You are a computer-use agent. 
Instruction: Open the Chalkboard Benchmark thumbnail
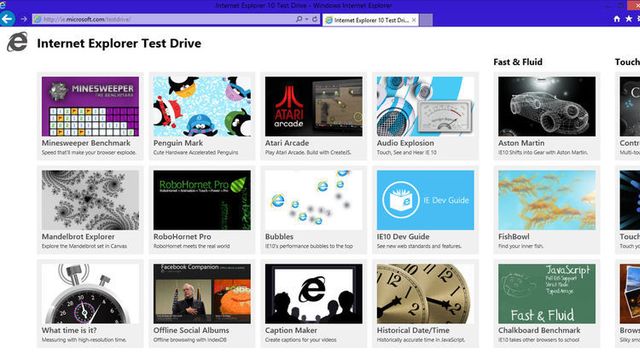[x=547, y=293]
